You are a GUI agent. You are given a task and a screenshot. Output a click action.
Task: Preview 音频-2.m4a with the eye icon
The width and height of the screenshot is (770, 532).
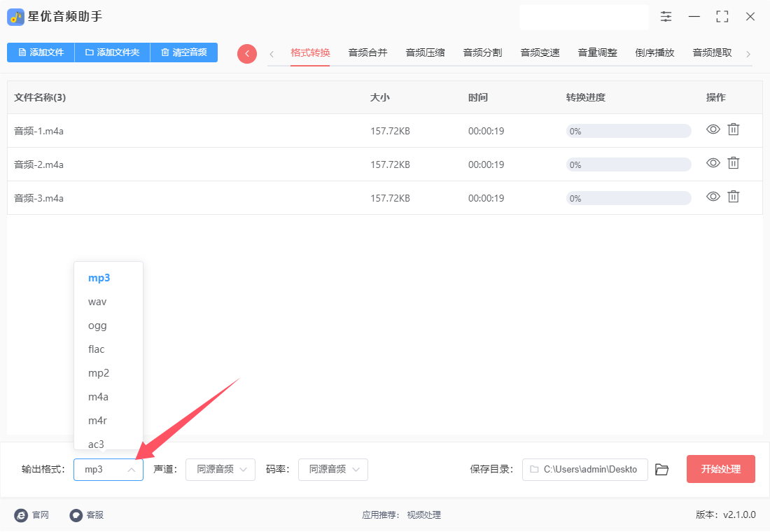click(713, 162)
